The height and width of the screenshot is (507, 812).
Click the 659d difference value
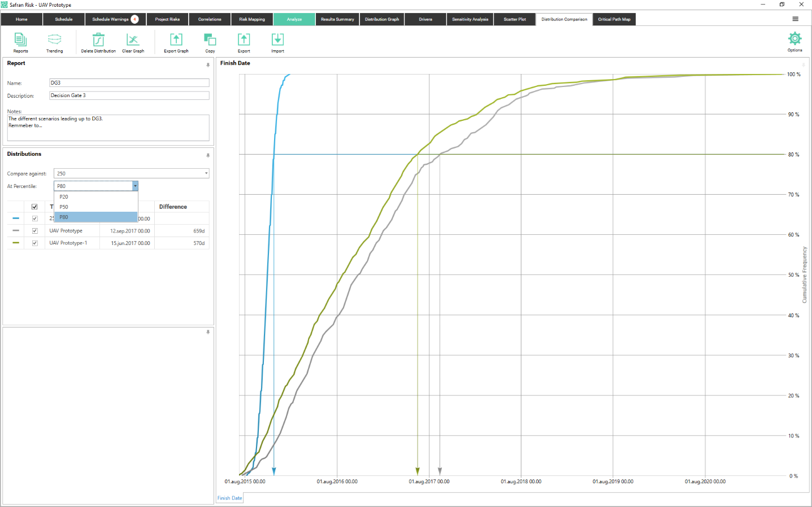pos(199,231)
